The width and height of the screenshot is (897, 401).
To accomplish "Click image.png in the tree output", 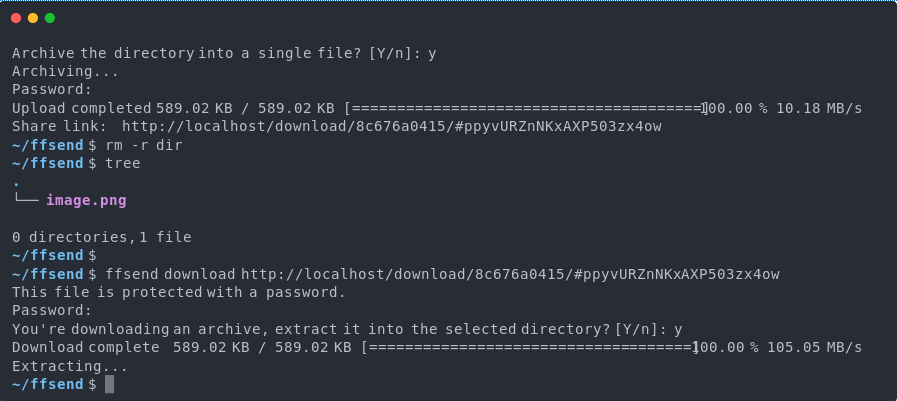I will 86,201.
